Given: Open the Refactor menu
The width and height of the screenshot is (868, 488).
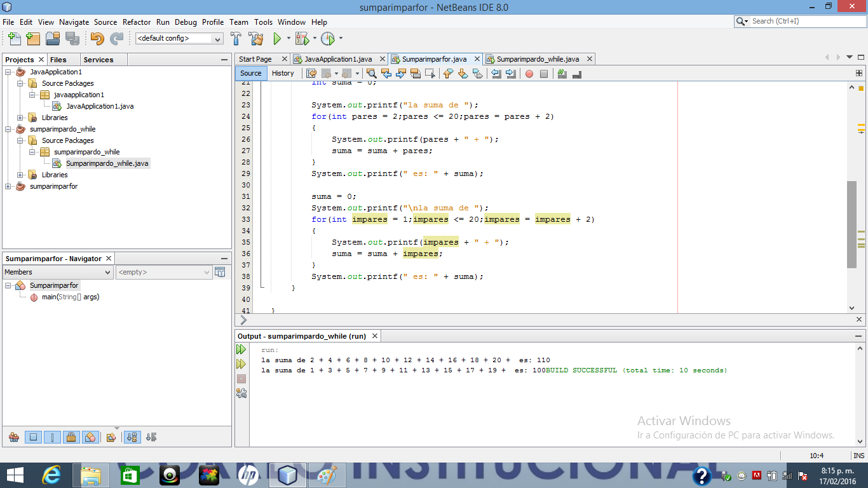Looking at the screenshot, I should pos(136,22).
